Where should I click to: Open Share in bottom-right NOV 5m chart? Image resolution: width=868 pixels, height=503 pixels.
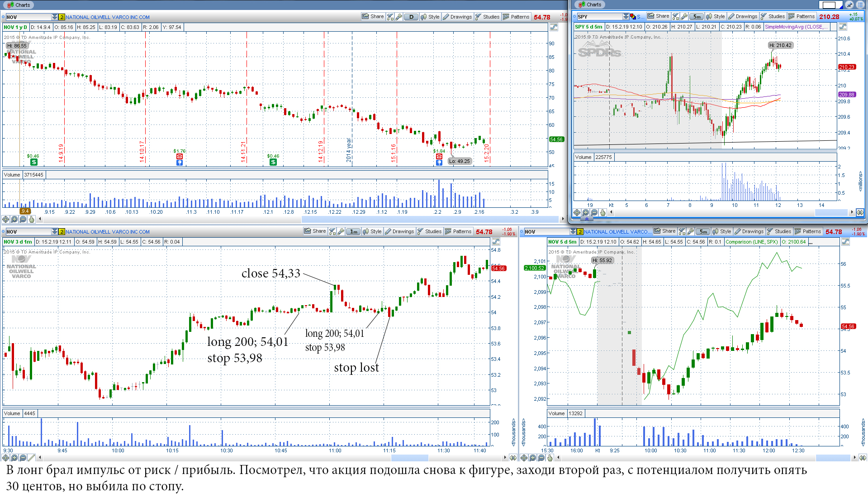[x=664, y=231]
